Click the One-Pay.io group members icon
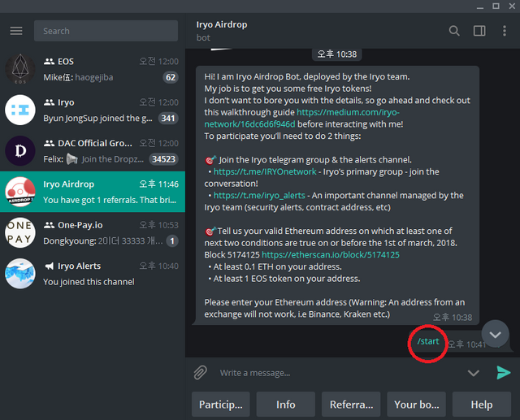520x420 pixels. (x=49, y=225)
